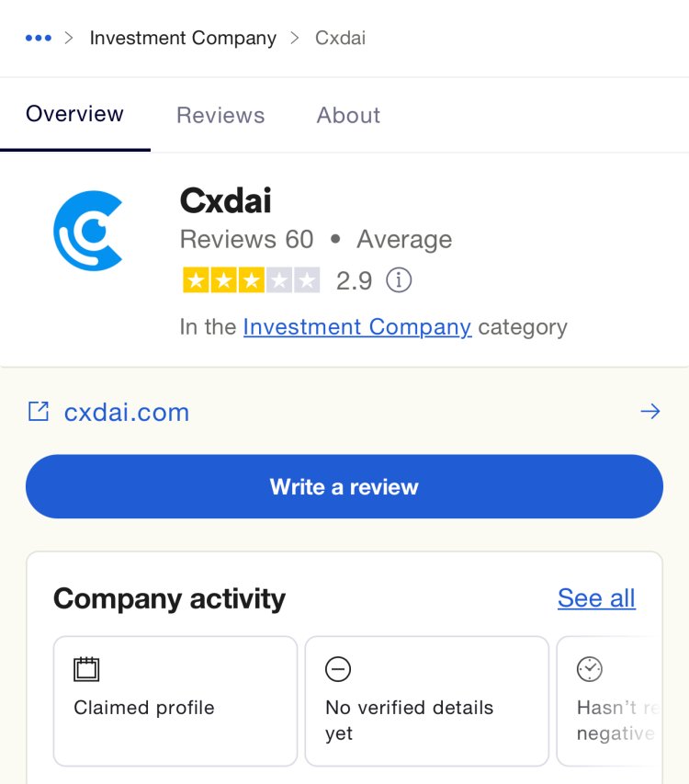
Task: Click the clock icon on third activity card
Action: coord(590,669)
